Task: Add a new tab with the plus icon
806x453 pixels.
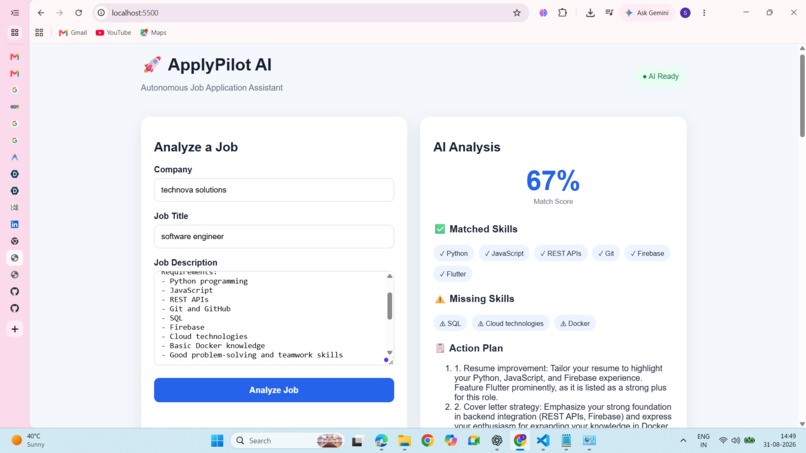Action: click(x=14, y=329)
